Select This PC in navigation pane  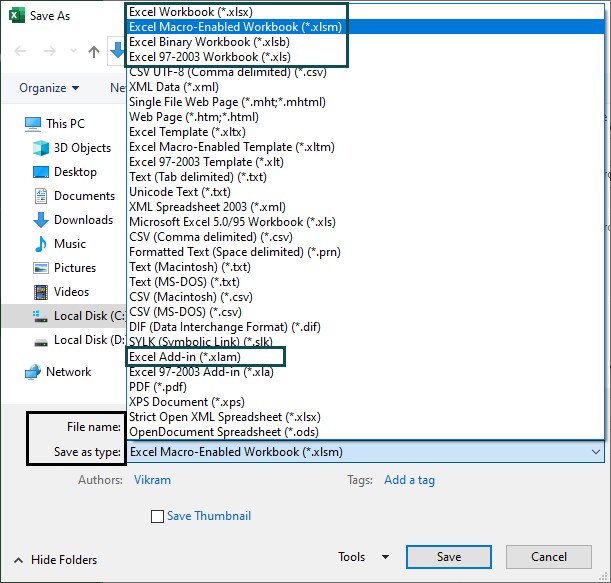tap(65, 124)
